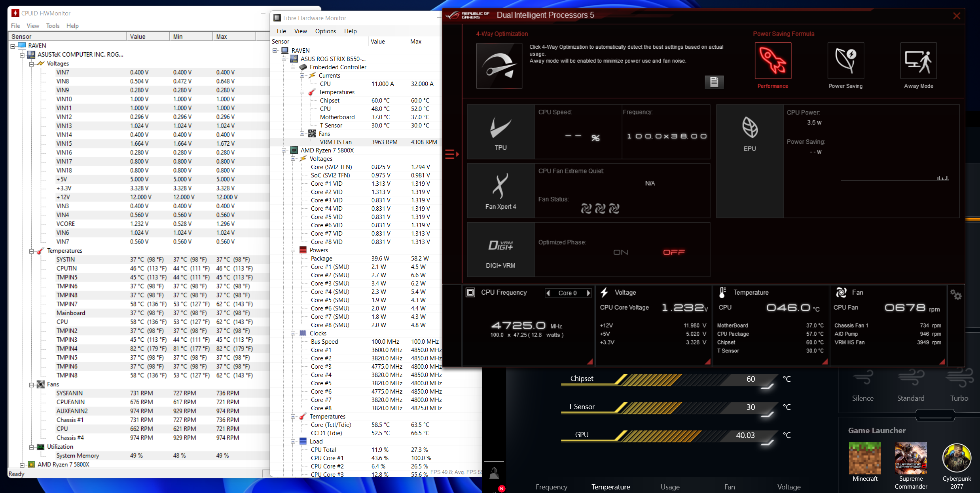Screen dimensions: 980x493
Task: Open the Fan panel settings gear
Action: (956, 295)
